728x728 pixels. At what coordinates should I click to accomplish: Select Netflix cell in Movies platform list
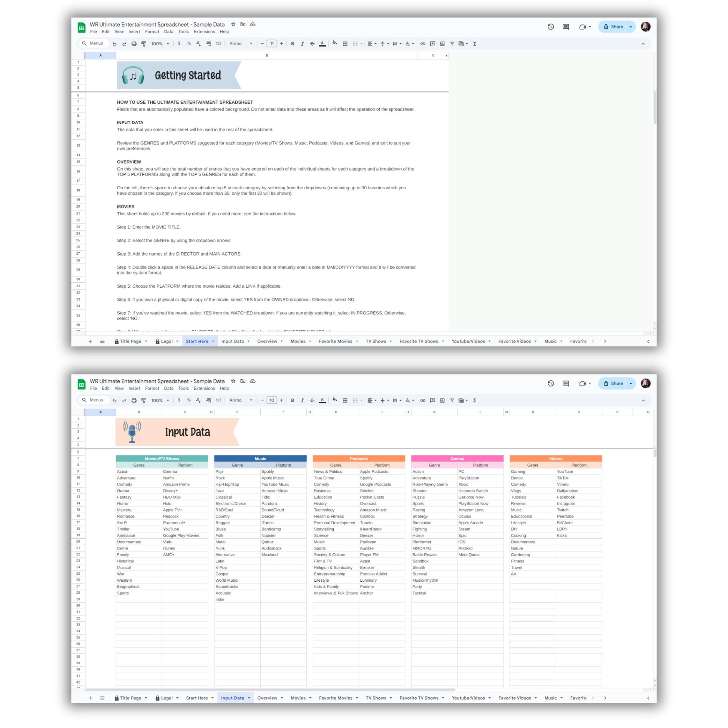[185, 478]
